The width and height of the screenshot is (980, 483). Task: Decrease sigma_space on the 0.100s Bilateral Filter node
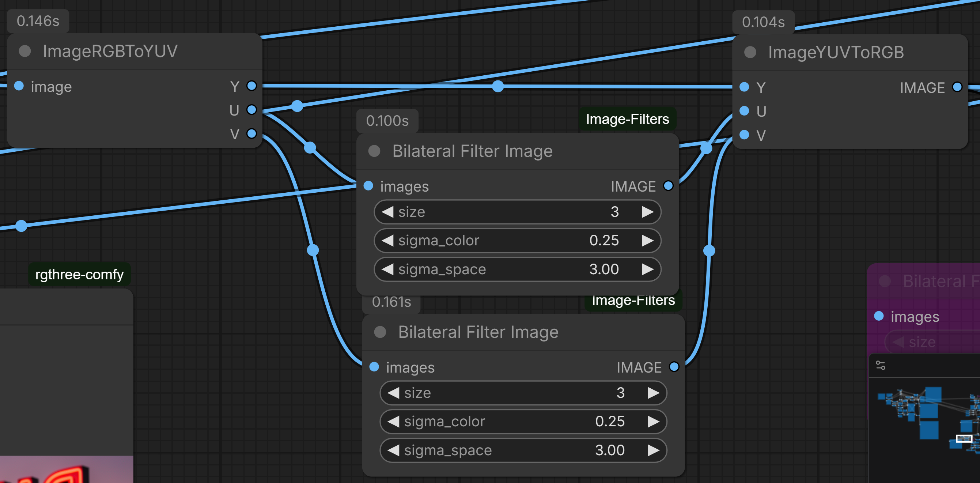[x=387, y=269]
